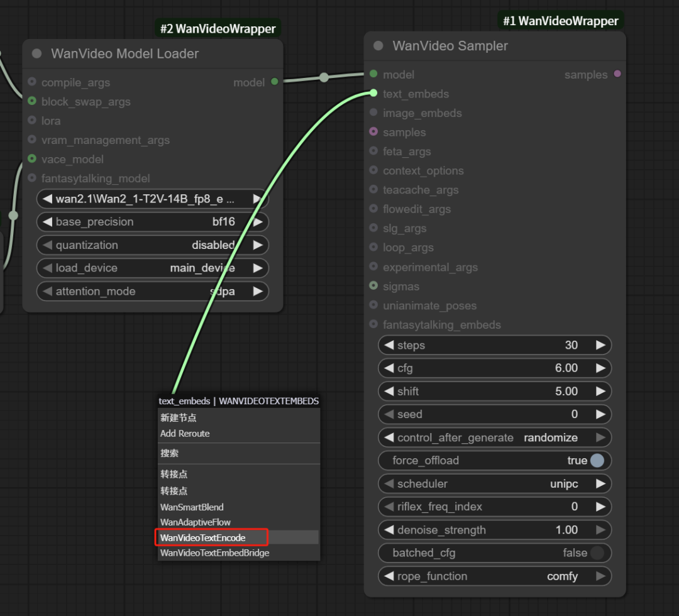Viewport: 679px width, 616px height.
Task: Click the image_embeds input dot on the sampler
Action: tap(373, 113)
